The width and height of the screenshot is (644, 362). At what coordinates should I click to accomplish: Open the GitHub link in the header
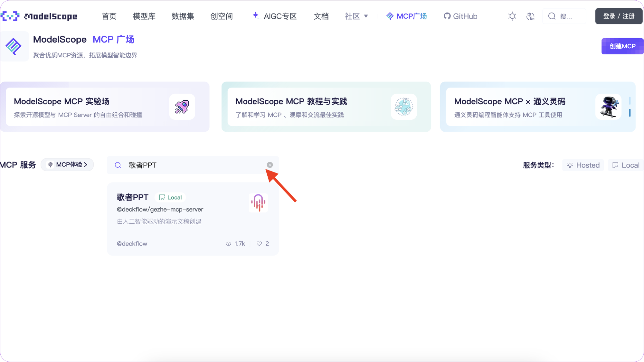click(x=460, y=16)
